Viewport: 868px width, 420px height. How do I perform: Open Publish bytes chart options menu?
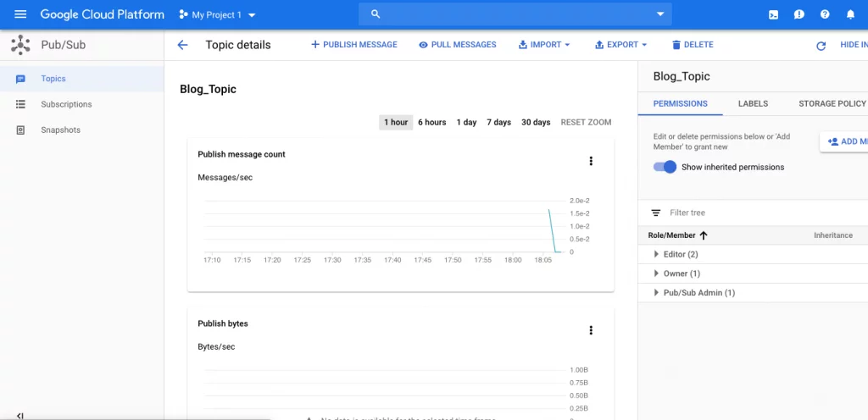pos(591,330)
